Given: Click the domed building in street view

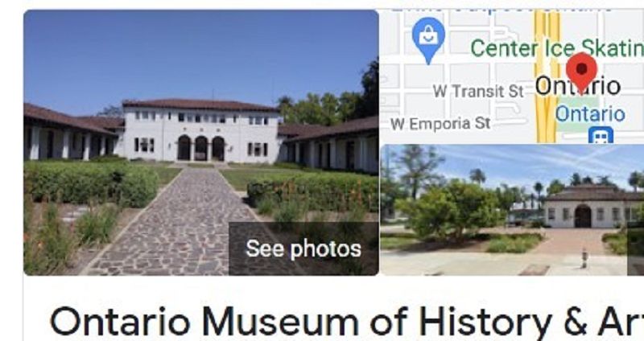Looking at the screenshot, I should click(592, 207).
